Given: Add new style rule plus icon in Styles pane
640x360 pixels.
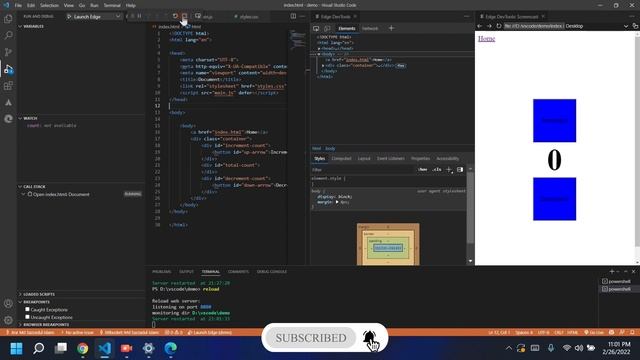Looking at the screenshot, I should [x=449, y=170].
